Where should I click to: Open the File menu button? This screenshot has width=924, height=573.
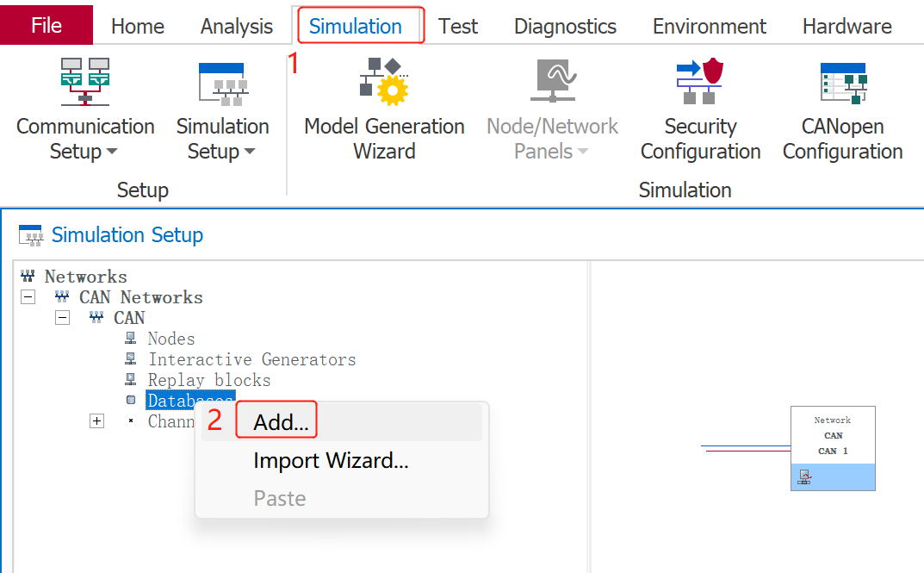[x=47, y=25]
